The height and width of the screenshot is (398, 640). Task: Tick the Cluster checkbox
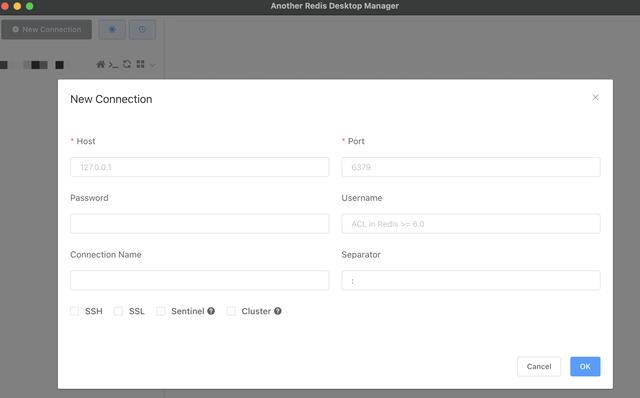pyautogui.click(x=231, y=311)
